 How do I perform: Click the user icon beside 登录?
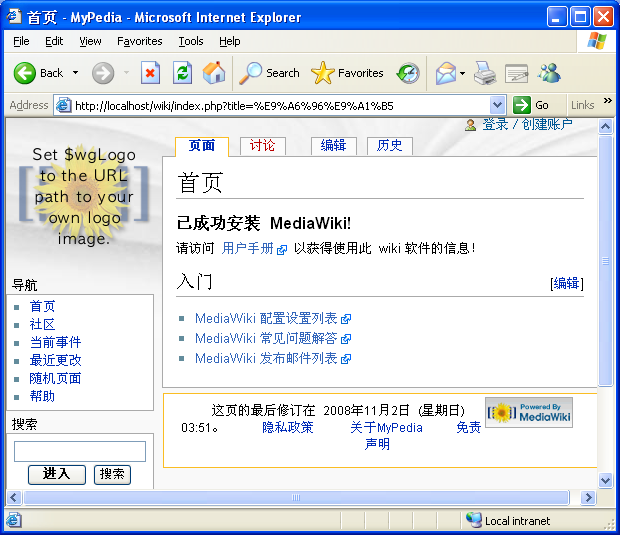[x=470, y=125]
